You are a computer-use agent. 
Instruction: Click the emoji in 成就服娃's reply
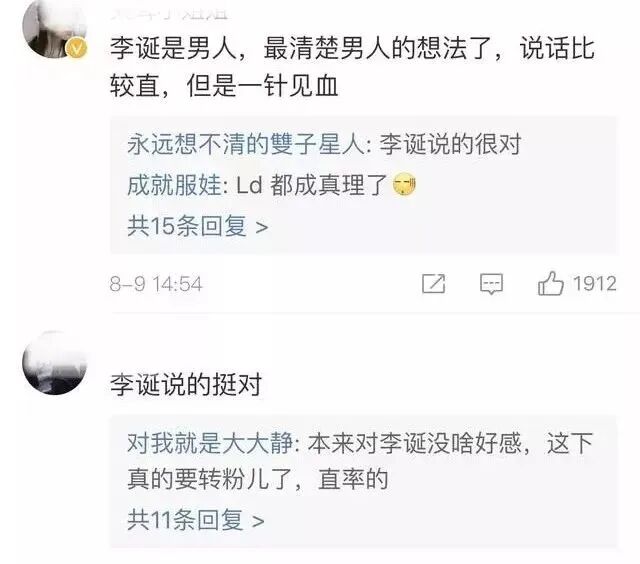pyautogui.click(x=404, y=184)
